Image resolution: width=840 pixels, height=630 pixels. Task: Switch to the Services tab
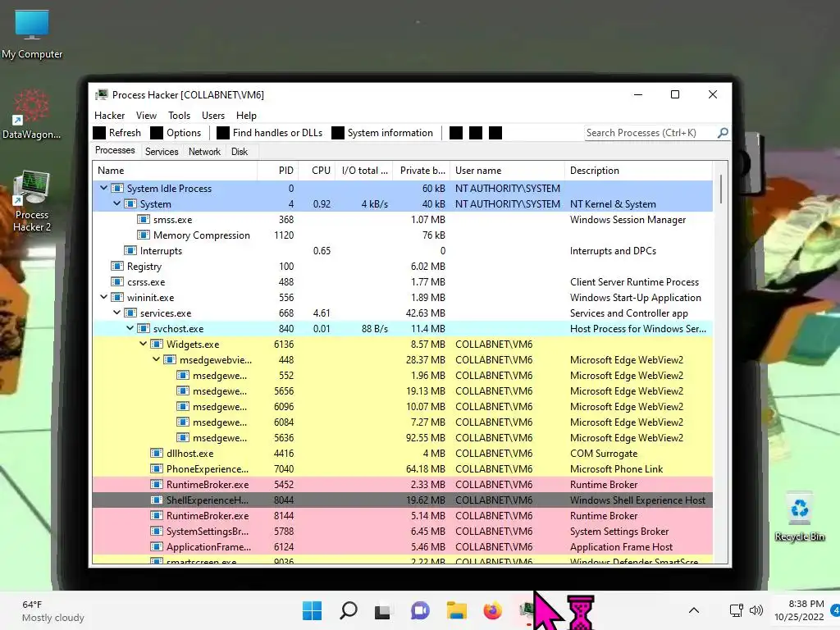pos(162,152)
